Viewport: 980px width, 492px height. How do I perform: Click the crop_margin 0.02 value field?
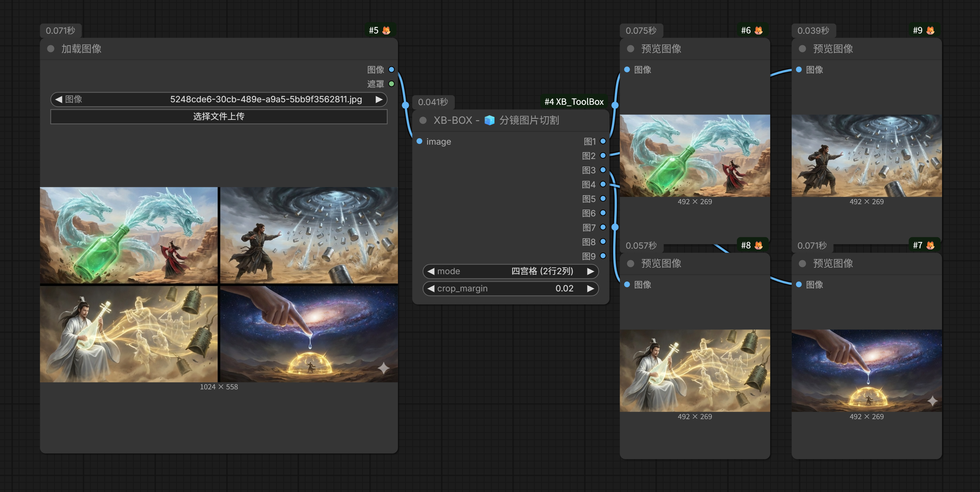pyautogui.click(x=511, y=289)
